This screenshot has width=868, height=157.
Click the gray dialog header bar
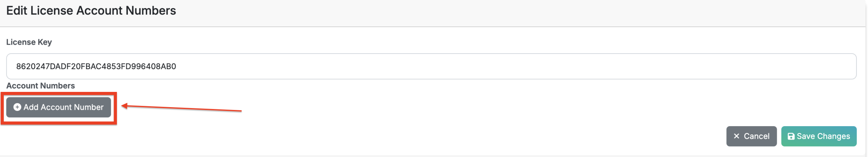[475, 13]
